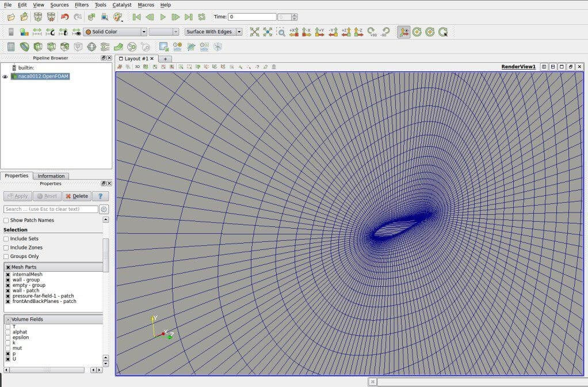The height and width of the screenshot is (387, 588).
Task: Open the Macros menu
Action: [146, 5]
